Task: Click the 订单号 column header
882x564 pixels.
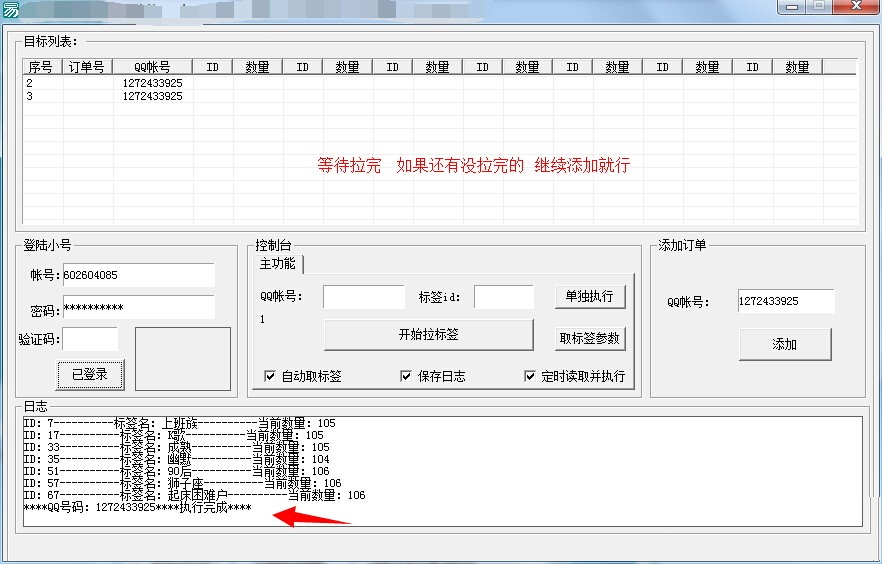Action: pyautogui.click(x=87, y=67)
